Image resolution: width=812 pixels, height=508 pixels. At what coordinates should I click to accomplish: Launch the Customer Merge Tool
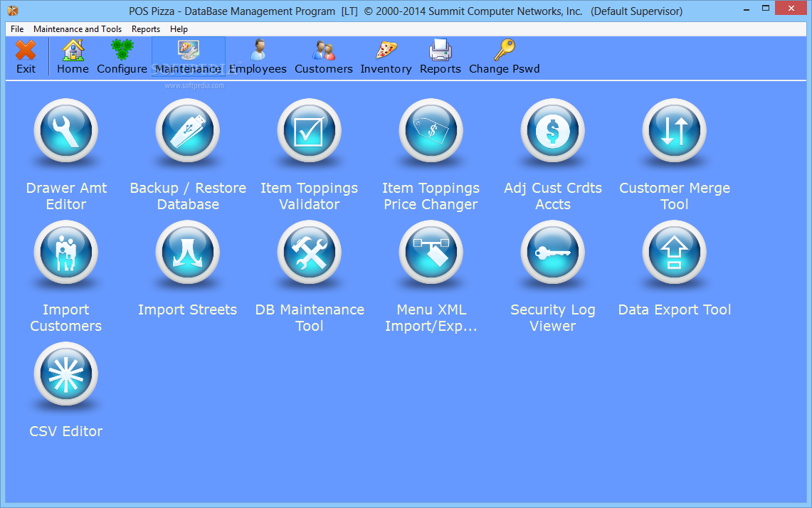point(674,130)
